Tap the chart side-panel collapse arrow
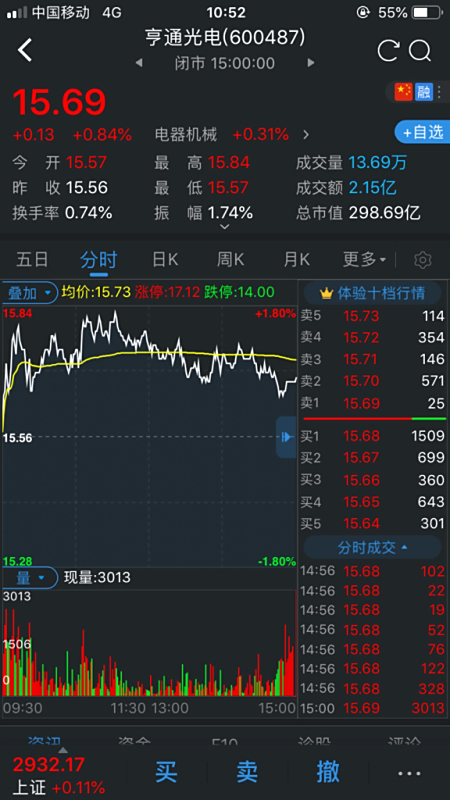Viewport: 450px width, 800px height. coord(286,437)
